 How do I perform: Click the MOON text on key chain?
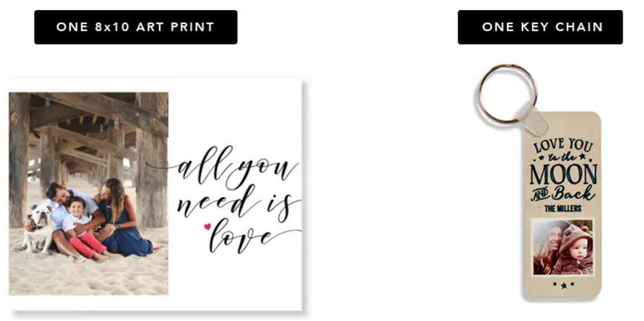[563, 174]
